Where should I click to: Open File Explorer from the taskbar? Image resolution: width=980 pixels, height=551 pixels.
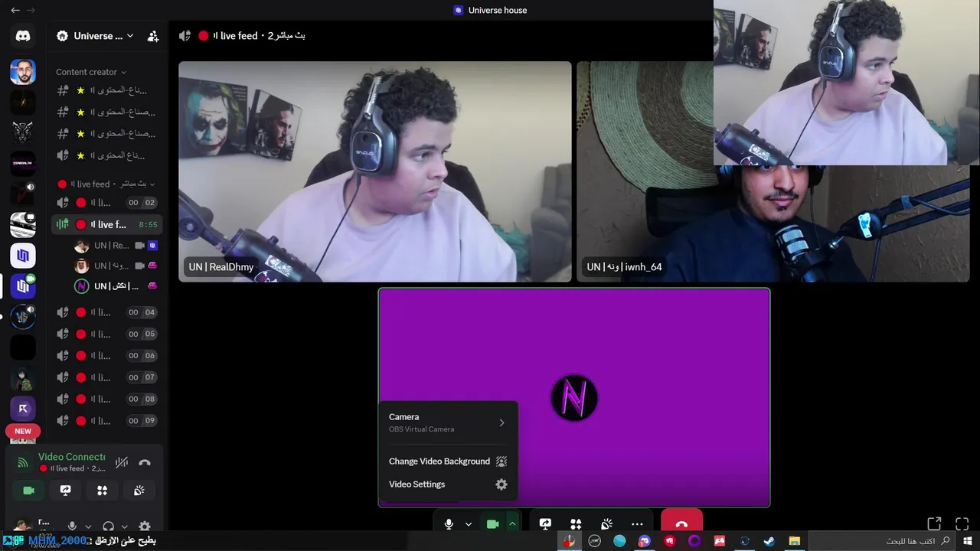point(795,541)
